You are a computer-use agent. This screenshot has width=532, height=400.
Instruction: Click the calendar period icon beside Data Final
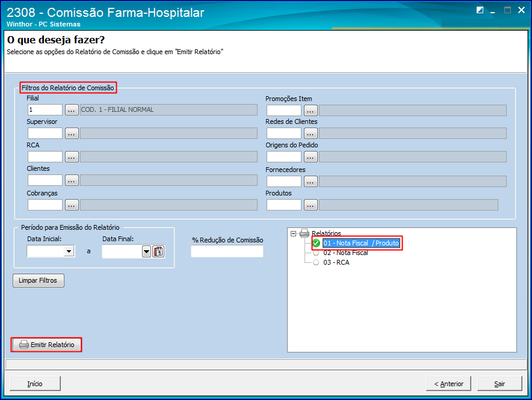click(158, 251)
